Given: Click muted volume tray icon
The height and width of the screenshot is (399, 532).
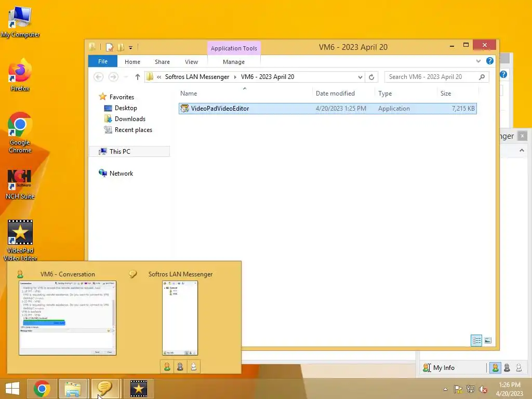Looking at the screenshot, I should [x=483, y=389].
